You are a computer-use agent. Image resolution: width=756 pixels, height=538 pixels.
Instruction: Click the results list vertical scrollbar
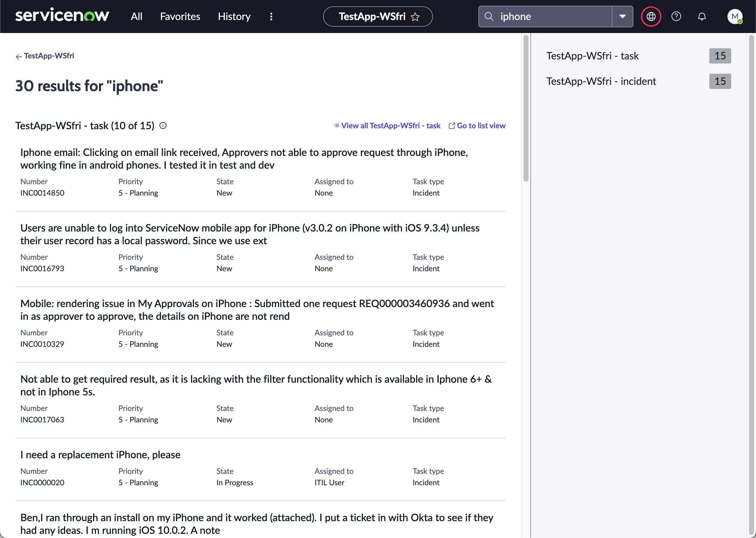[x=526, y=109]
